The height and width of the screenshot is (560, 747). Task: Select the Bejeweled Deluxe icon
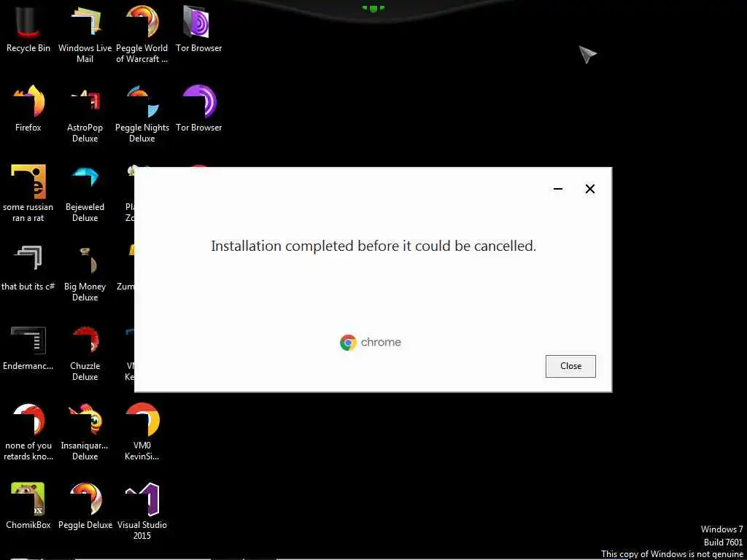coord(85,192)
